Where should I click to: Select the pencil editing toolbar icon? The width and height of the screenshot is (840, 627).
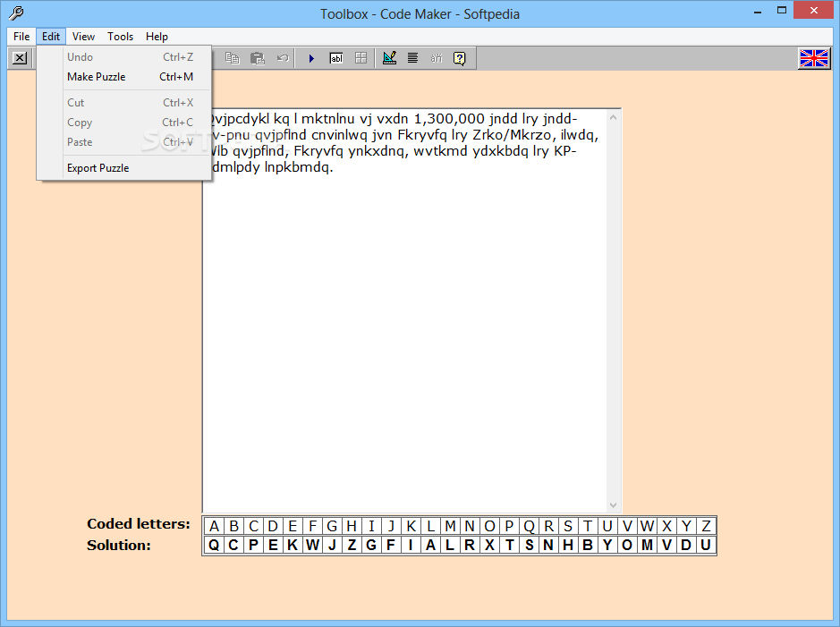(x=389, y=57)
